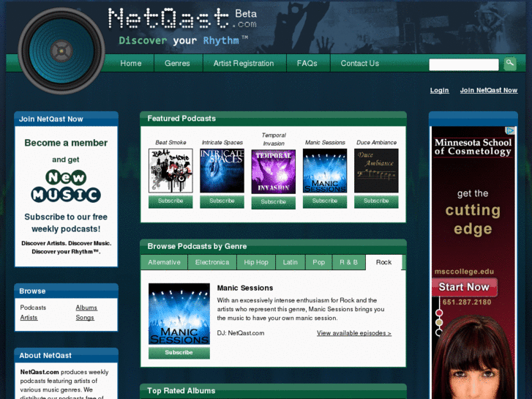The image size is (532, 399).
Task: Switch to the R & B genre tab
Action: (x=348, y=262)
